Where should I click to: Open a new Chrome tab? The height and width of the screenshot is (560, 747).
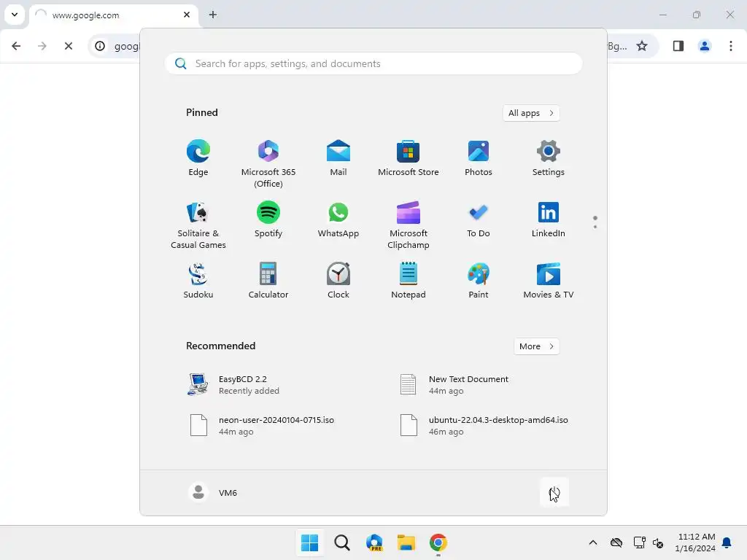point(213,15)
